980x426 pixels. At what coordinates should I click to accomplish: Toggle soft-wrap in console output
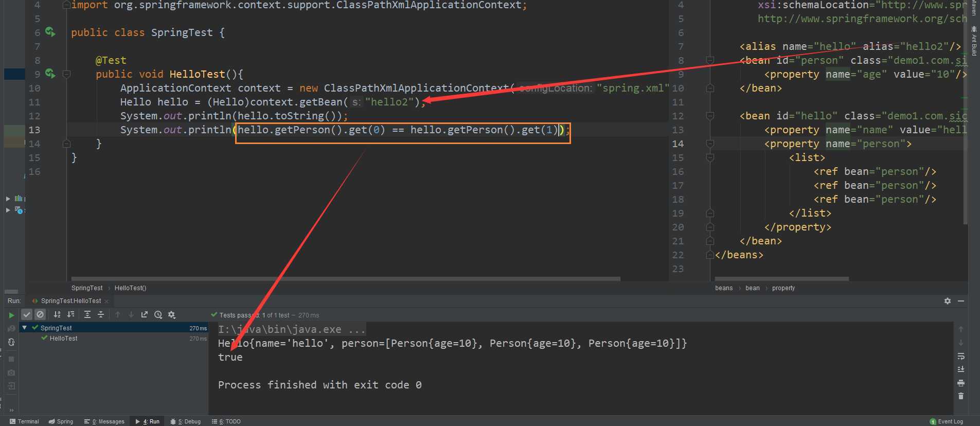point(960,356)
